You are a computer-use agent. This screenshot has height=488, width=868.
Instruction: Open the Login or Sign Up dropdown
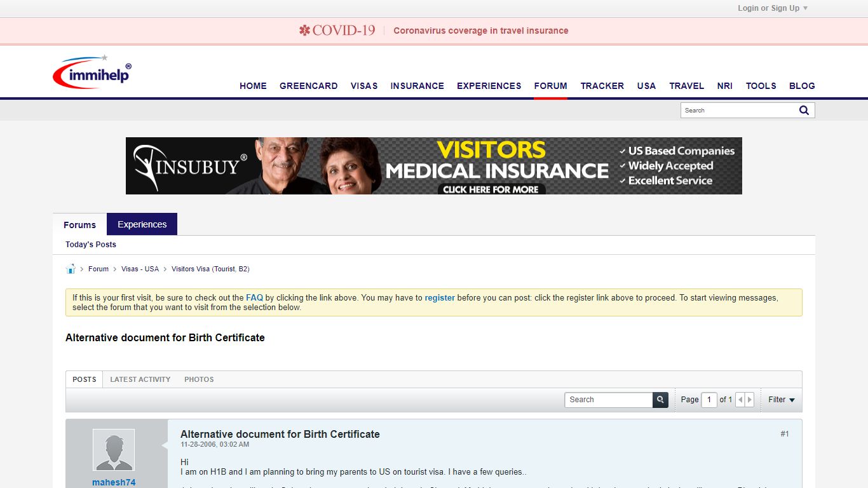point(773,8)
